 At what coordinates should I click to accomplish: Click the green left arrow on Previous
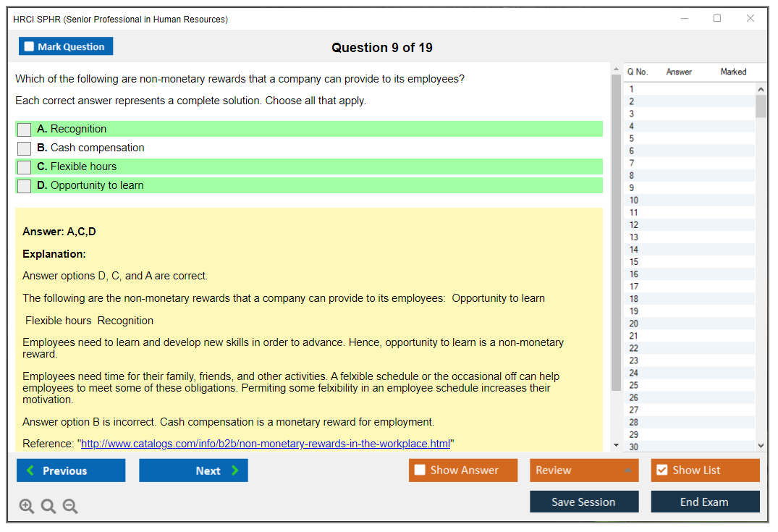coord(30,470)
